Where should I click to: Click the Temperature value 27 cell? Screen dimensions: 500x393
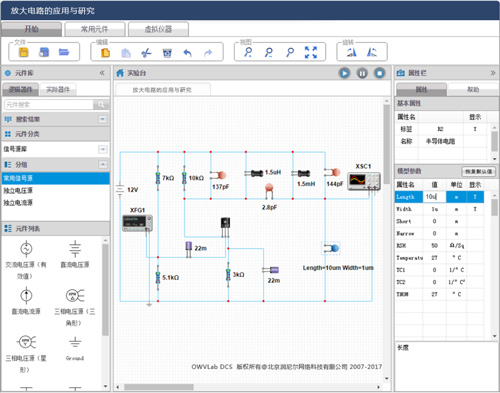pyautogui.click(x=435, y=258)
